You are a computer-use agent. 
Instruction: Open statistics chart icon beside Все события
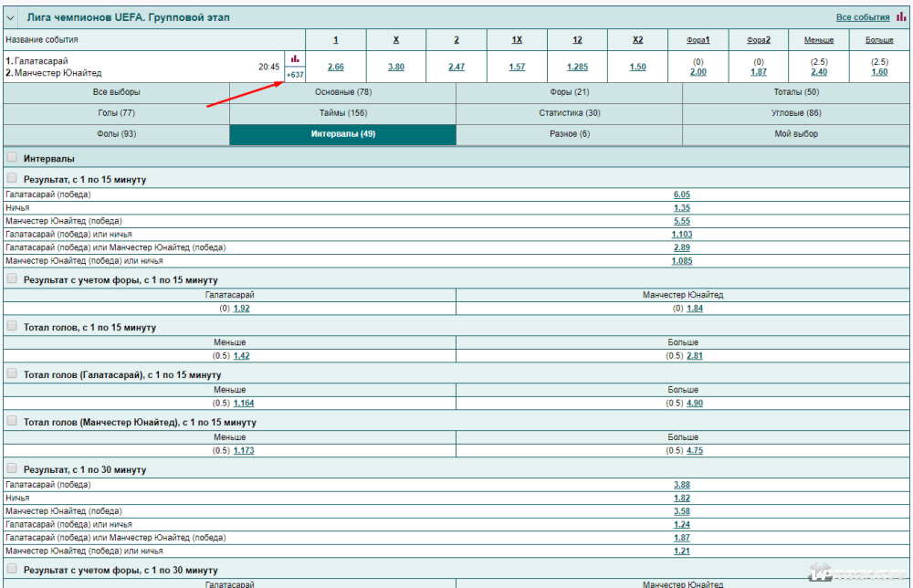coord(901,16)
